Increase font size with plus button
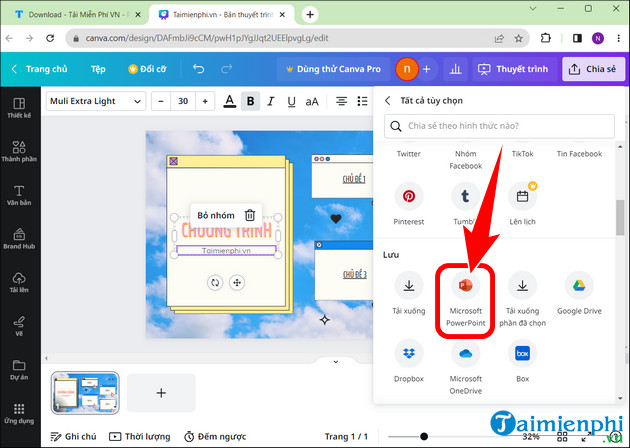The height and width of the screenshot is (448, 630). tap(205, 101)
